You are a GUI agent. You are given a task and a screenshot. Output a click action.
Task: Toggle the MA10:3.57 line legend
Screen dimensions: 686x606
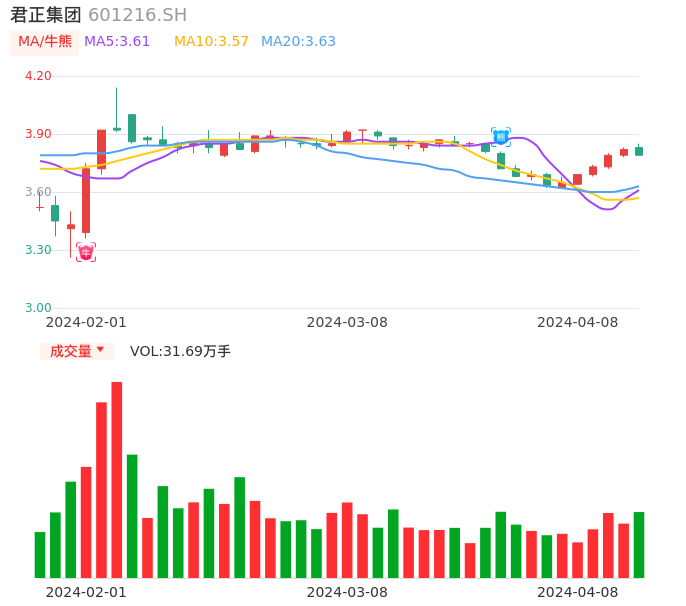point(211,42)
